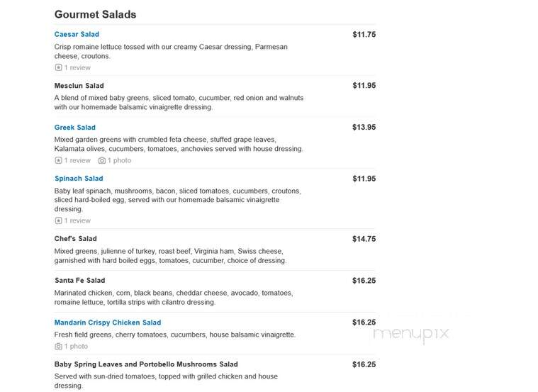Viewport: 538px width, 392px height.
Task: View the 1 review under Caesar Salad
Action: pyautogui.click(x=77, y=67)
